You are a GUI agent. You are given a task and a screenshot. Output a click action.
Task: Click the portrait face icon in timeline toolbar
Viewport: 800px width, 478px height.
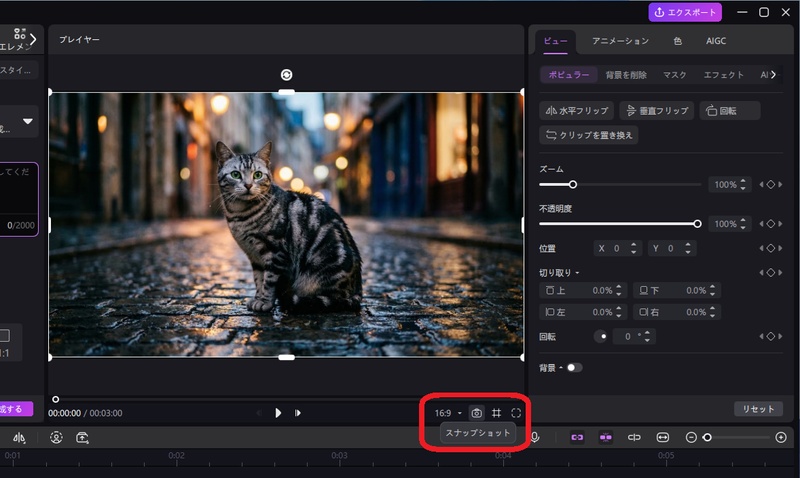(56, 437)
